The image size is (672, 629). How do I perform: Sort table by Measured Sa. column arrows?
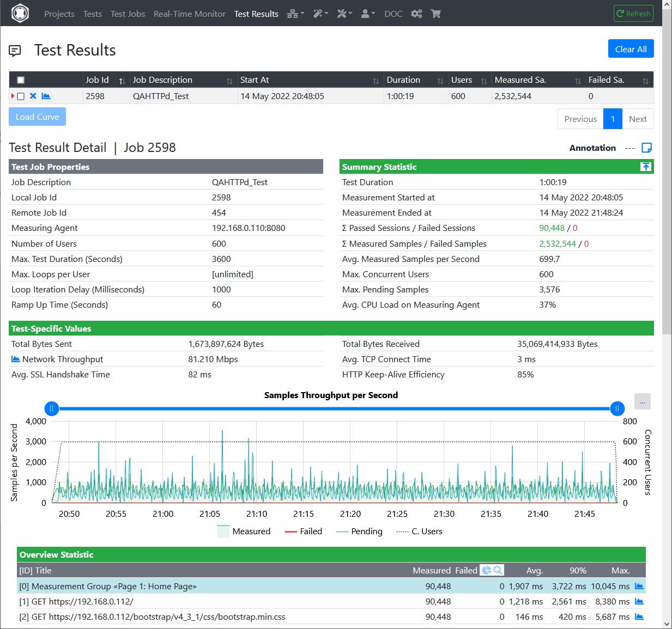tap(578, 81)
